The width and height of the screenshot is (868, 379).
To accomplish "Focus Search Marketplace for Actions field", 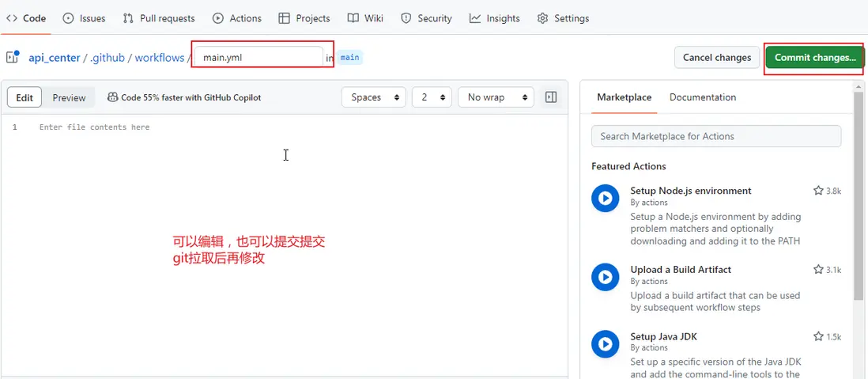I will 716,136.
